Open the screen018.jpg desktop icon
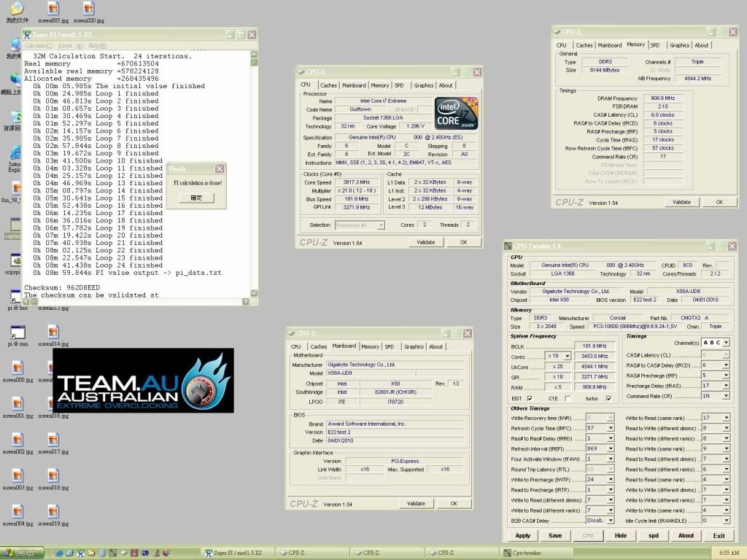The height and width of the screenshot is (560, 747). coord(53,479)
